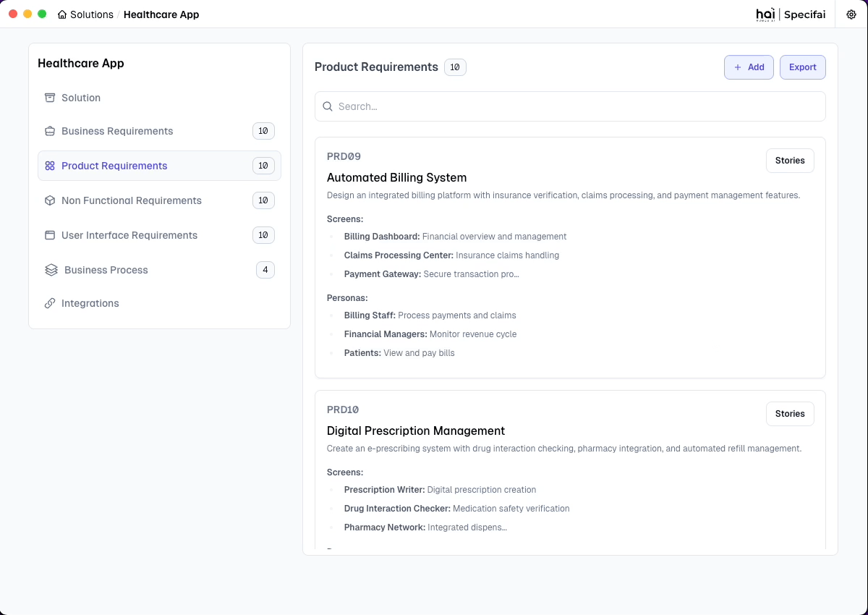Select the Claims Processing Center entry

click(451, 255)
